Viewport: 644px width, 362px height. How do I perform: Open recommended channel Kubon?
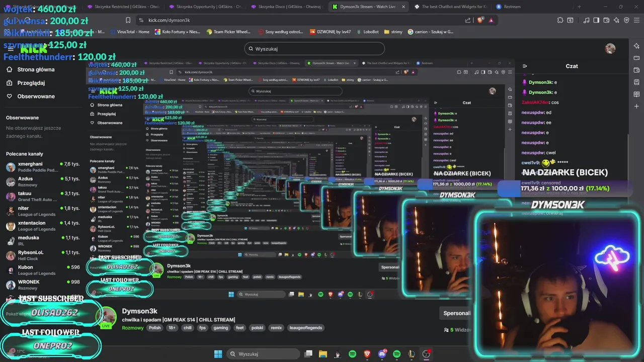pos(43,270)
